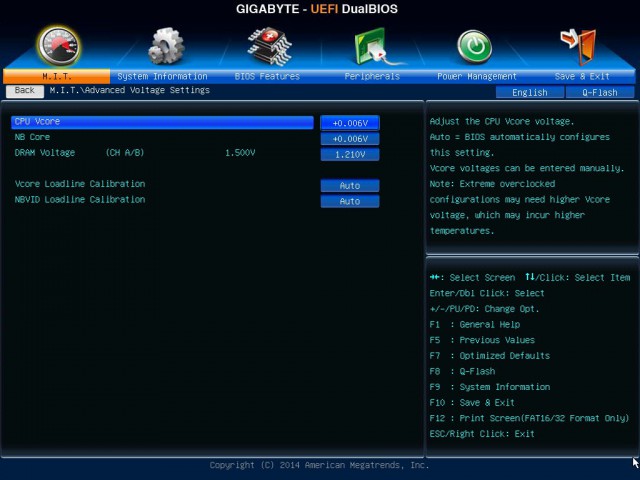
Task: Change language with the English button
Action: point(530,93)
